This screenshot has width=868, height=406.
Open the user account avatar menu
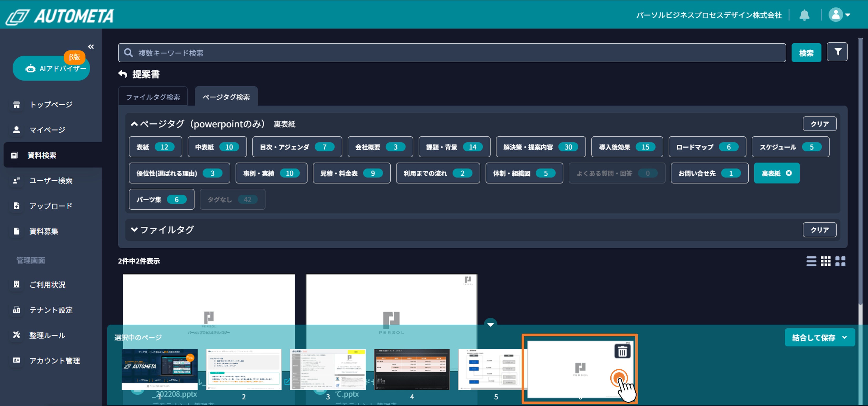pos(839,15)
